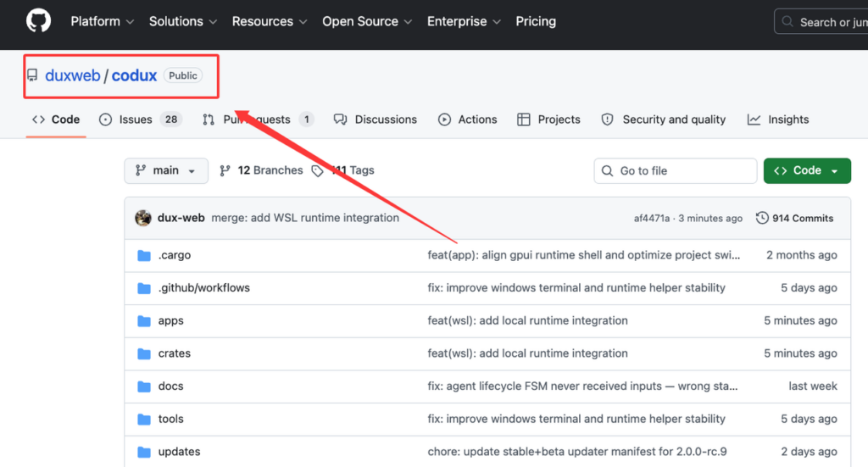Switch to the Issues tab

tap(141, 120)
